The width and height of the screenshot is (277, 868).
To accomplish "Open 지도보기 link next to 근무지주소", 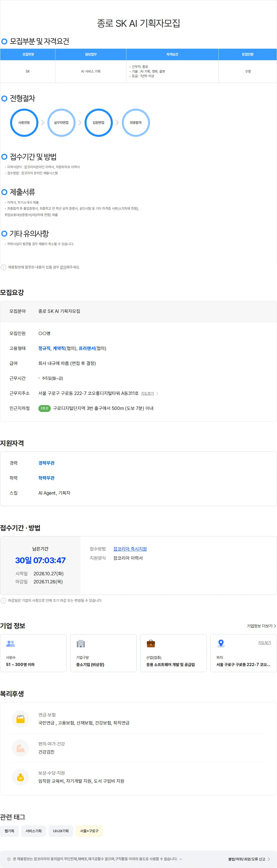I will coord(147,393).
